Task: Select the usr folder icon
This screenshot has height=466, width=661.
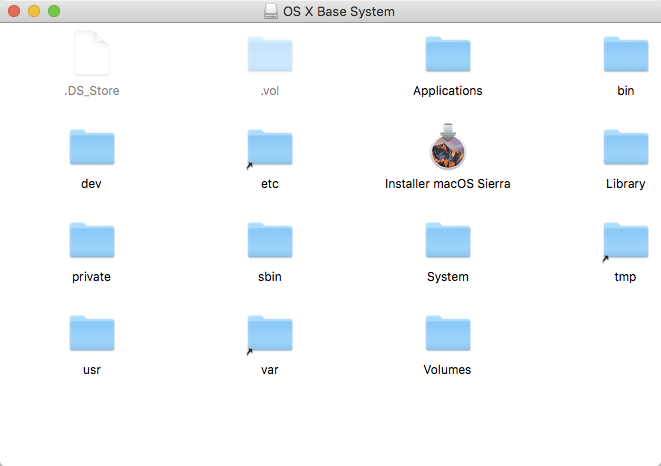Action: click(x=92, y=333)
